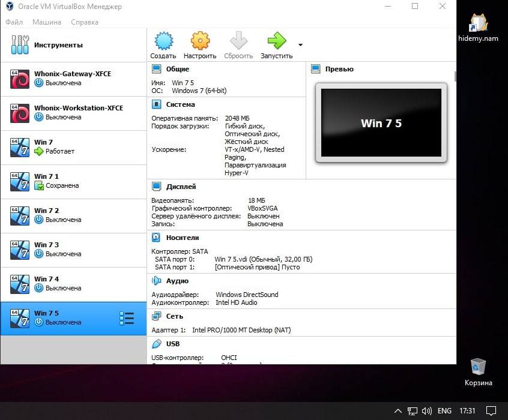Click the OHCI USB controller value
Image resolution: width=508 pixels, height=420 pixels.
click(x=229, y=358)
